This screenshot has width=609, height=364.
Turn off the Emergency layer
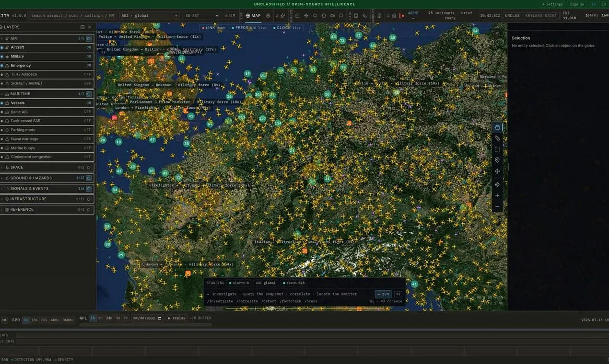click(47, 66)
